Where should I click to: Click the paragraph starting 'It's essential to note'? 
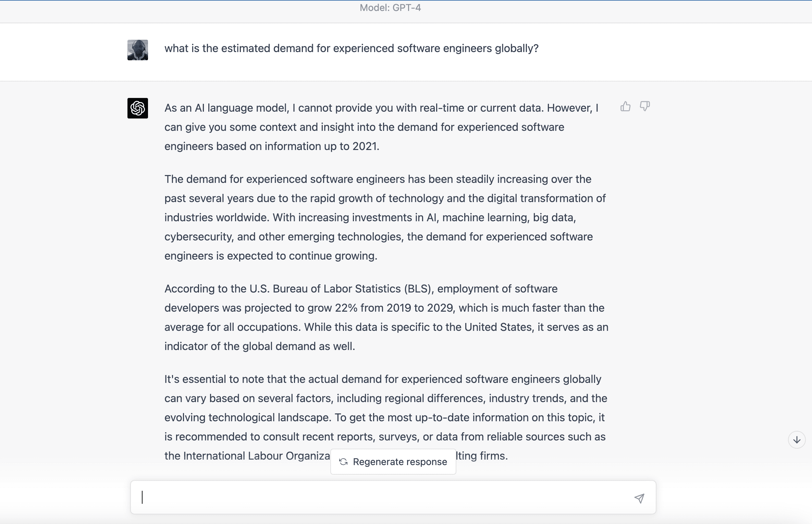point(386,417)
